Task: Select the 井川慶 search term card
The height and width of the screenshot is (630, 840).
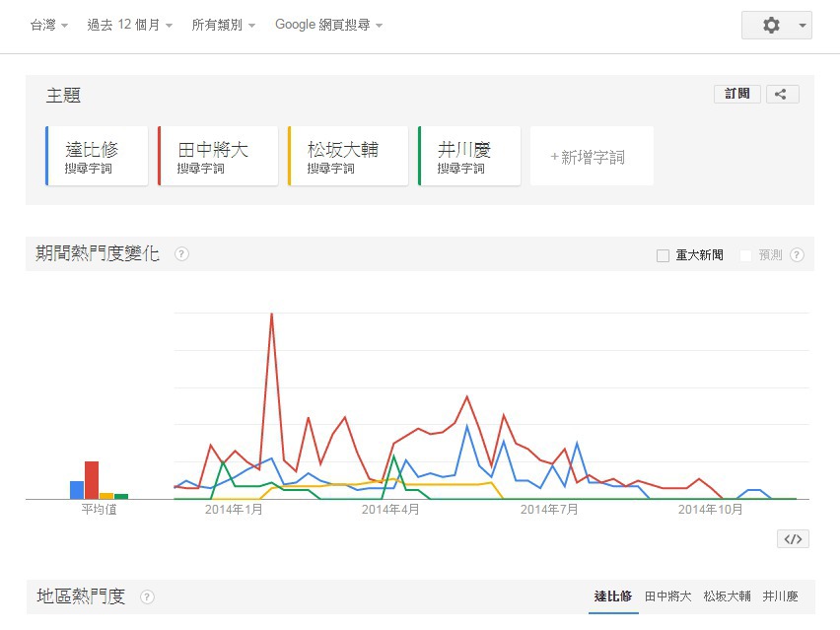Action: tap(469, 157)
